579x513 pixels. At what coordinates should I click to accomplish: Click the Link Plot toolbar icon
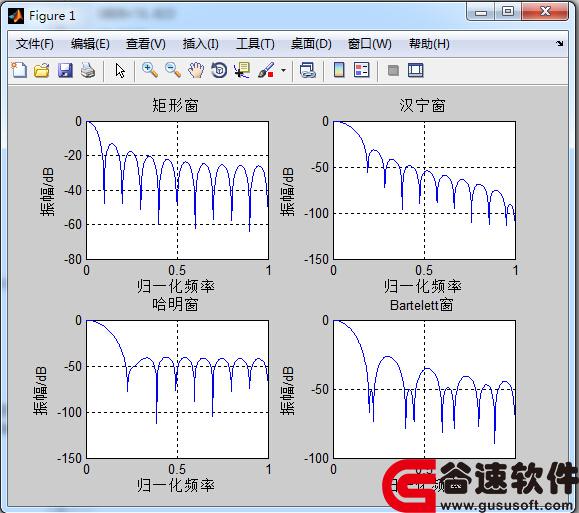[308, 70]
